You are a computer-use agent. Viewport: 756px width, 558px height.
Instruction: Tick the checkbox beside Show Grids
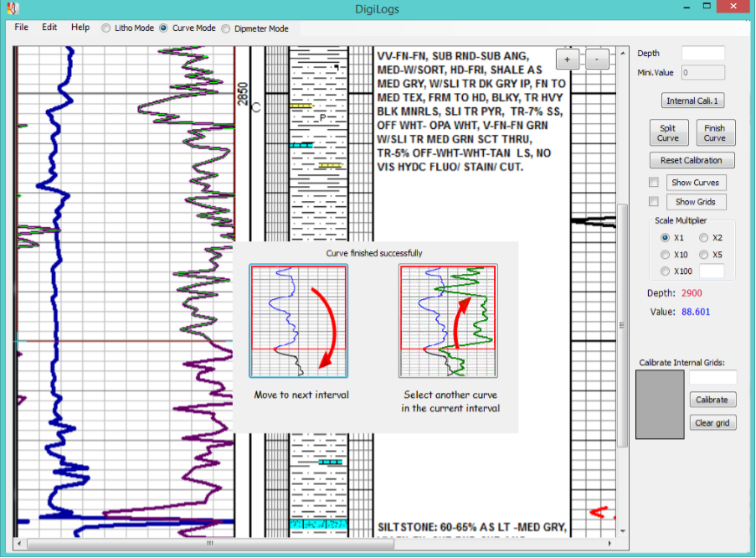point(654,202)
